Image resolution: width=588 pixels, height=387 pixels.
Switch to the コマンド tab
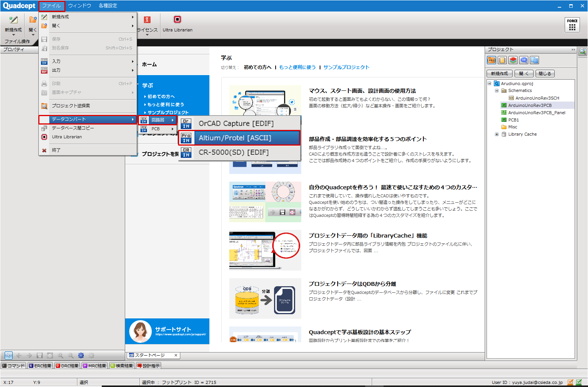(14, 366)
